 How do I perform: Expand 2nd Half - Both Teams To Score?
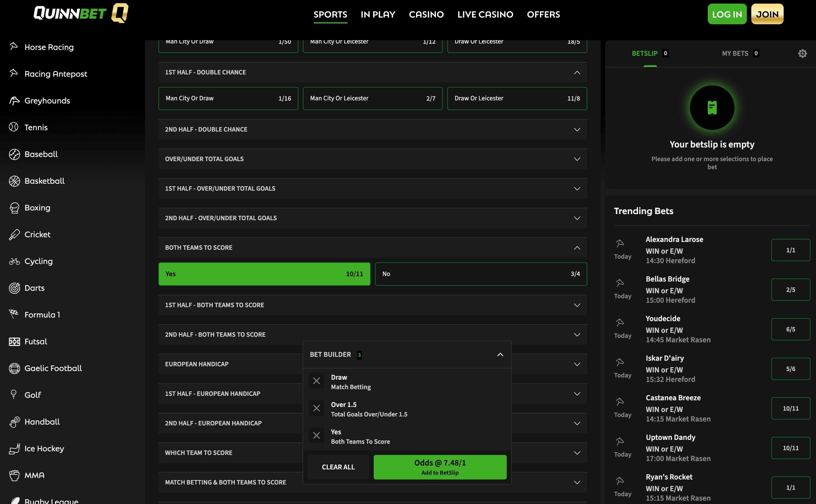[x=373, y=334]
